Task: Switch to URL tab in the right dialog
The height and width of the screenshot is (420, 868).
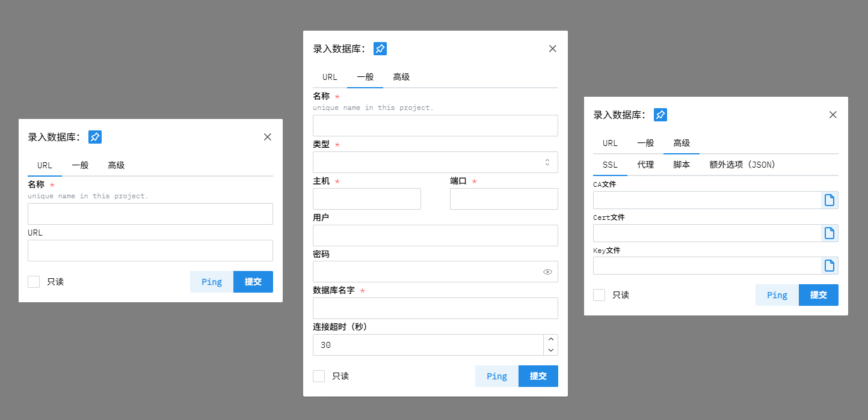Action: point(610,143)
